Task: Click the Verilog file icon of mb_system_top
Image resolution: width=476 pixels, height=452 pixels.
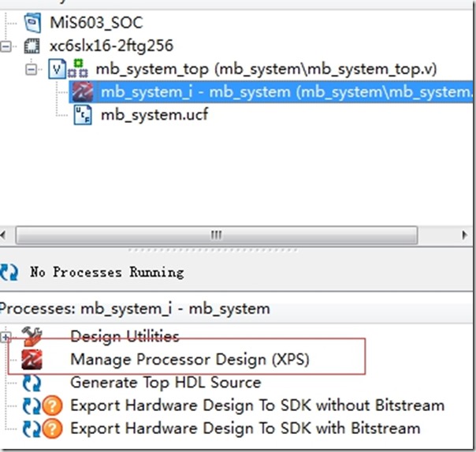Action: 57,69
